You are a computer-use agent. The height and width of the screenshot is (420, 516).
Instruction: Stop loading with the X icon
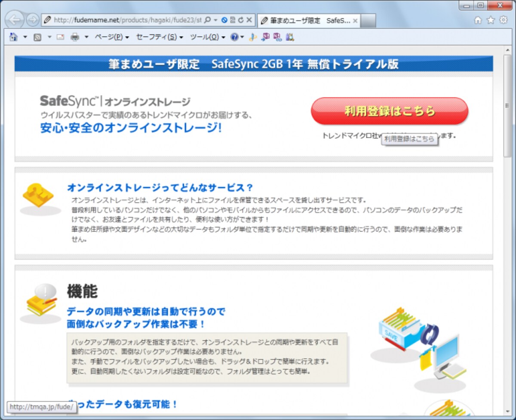tap(249, 20)
